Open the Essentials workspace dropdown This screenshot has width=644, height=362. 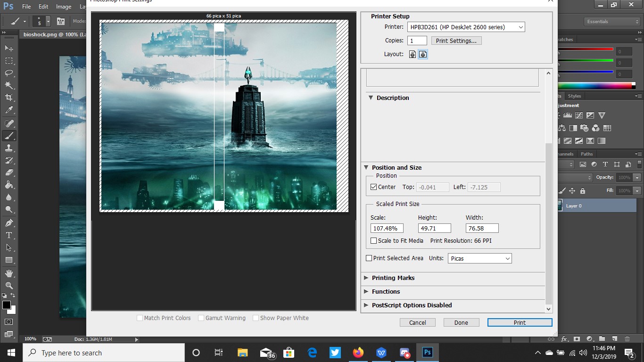(612, 22)
